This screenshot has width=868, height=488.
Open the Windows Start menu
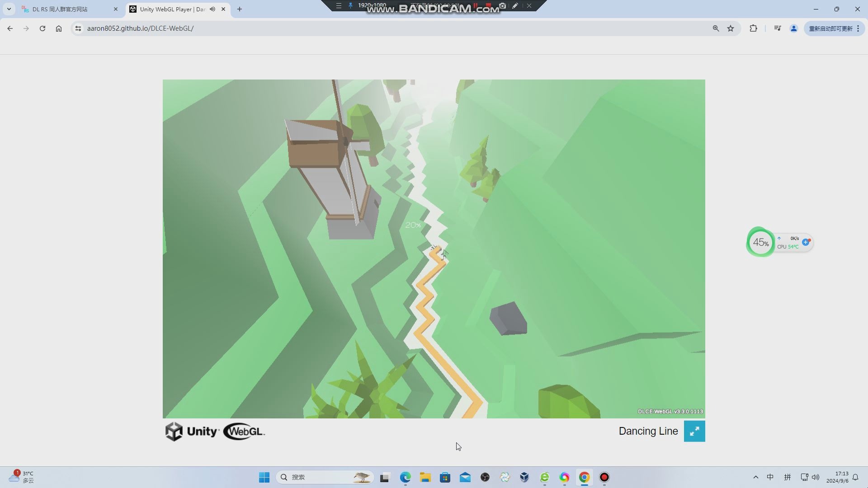coord(264,477)
